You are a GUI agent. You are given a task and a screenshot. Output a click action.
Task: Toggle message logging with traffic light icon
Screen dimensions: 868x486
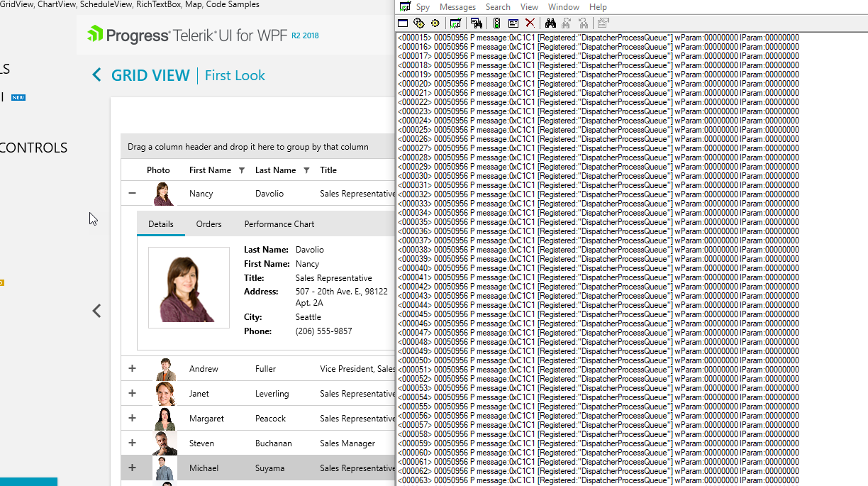click(496, 23)
